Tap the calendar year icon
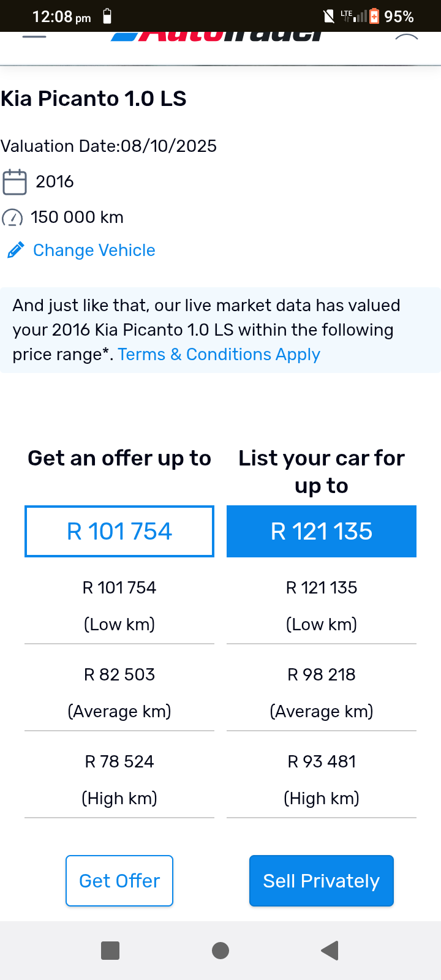This screenshot has height=980, width=441. coord(15,182)
